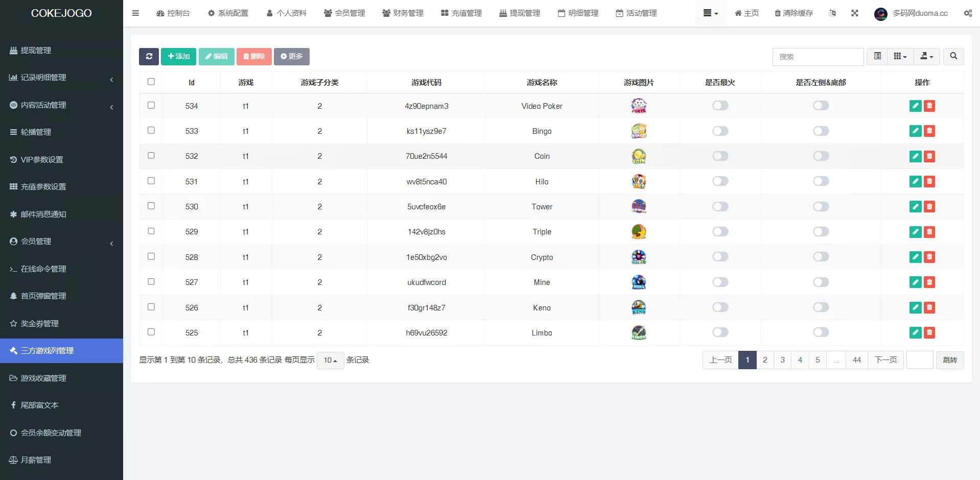Select 充值管理 in the navigation bar
The width and height of the screenshot is (980, 480).
coord(460,13)
